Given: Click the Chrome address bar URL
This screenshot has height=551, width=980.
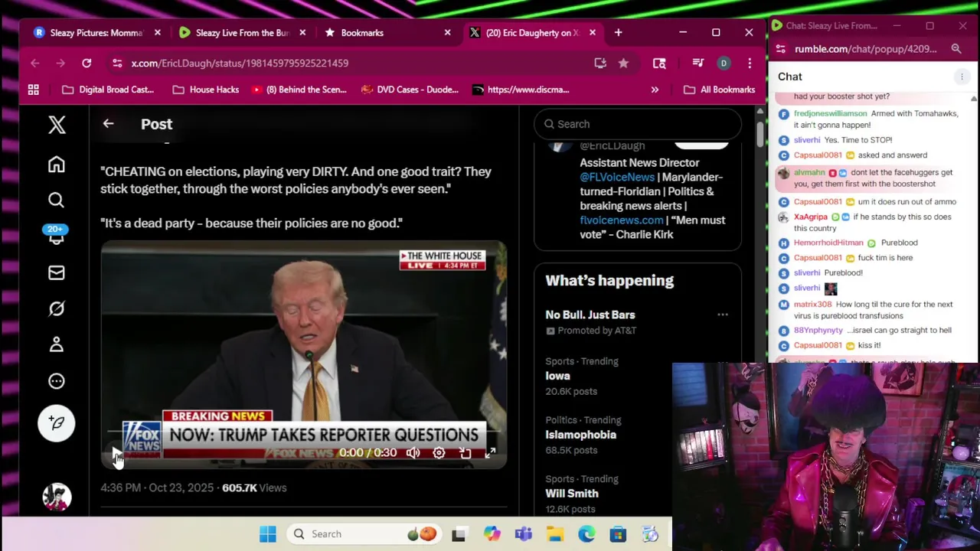Looking at the screenshot, I should click(240, 63).
